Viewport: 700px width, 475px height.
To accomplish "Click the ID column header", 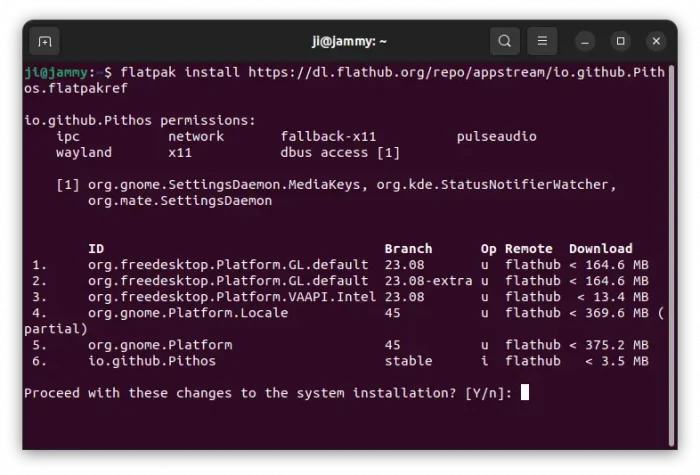I will 96,249.
